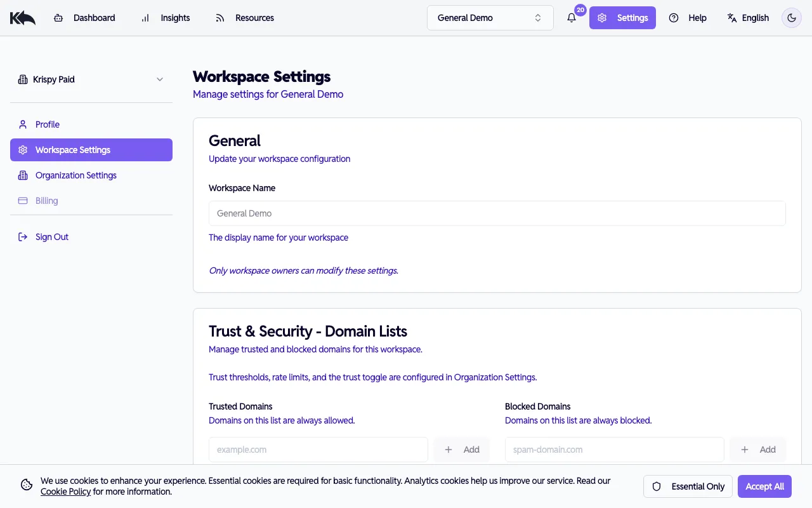Click the Profile person icon in sidebar

coord(23,124)
